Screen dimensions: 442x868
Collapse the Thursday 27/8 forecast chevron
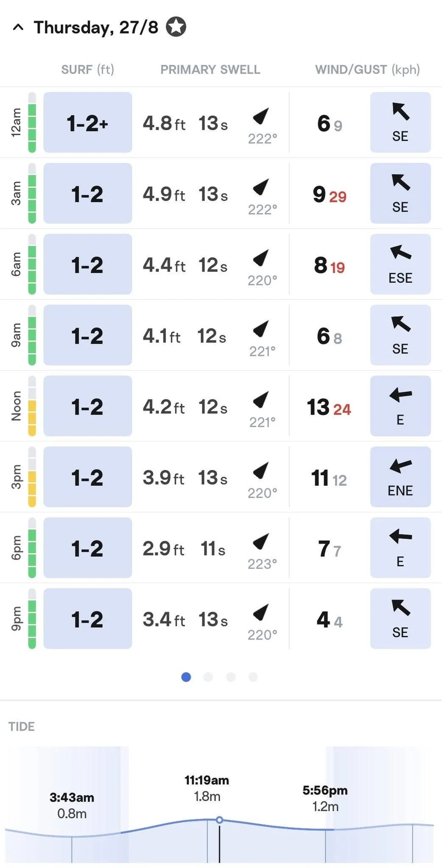[18, 28]
